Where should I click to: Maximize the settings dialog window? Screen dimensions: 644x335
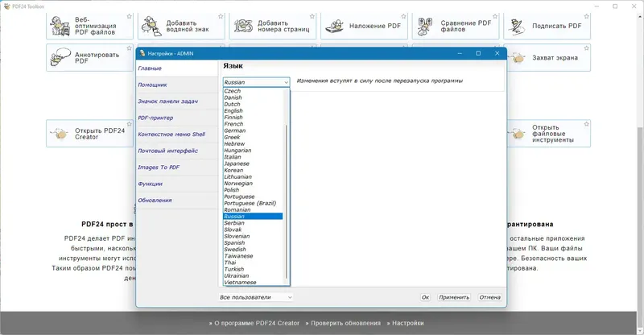[x=478, y=53]
